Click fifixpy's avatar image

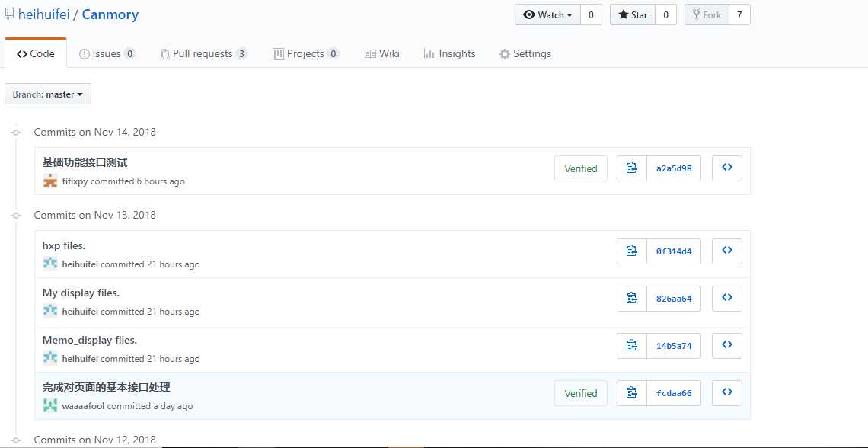tap(49, 181)
